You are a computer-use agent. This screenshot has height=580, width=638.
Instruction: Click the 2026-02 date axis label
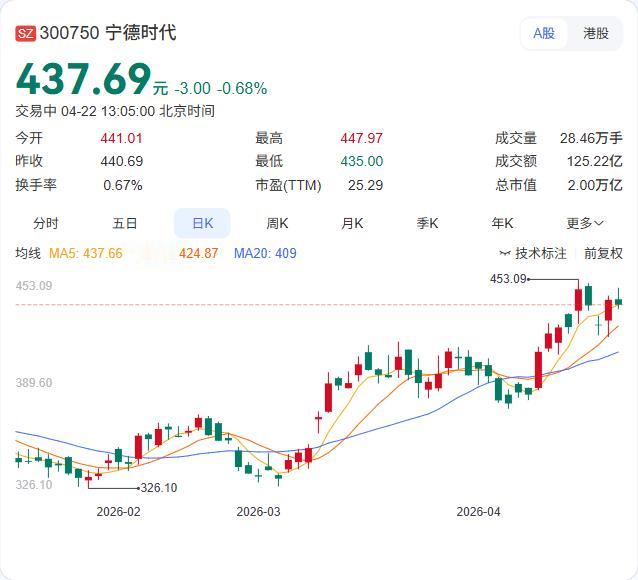point(118,512)
